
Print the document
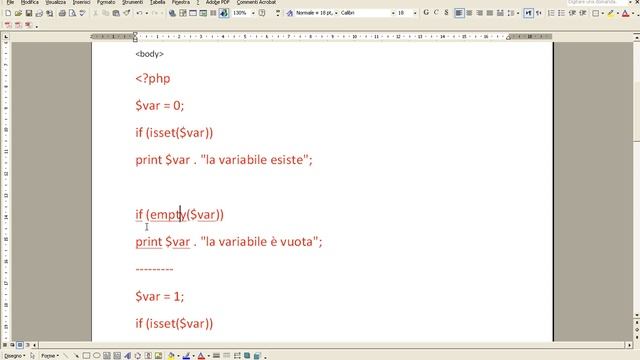pos(62,13)
